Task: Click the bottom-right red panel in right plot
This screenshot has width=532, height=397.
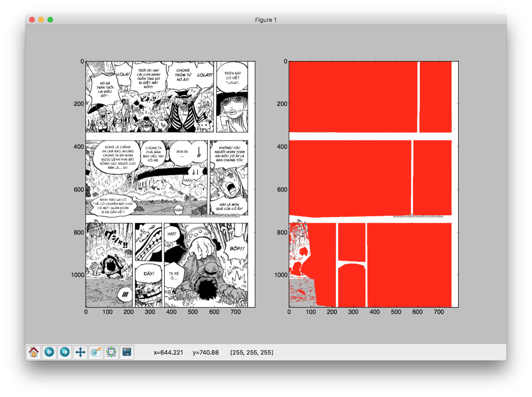Action: click(408, 265)
